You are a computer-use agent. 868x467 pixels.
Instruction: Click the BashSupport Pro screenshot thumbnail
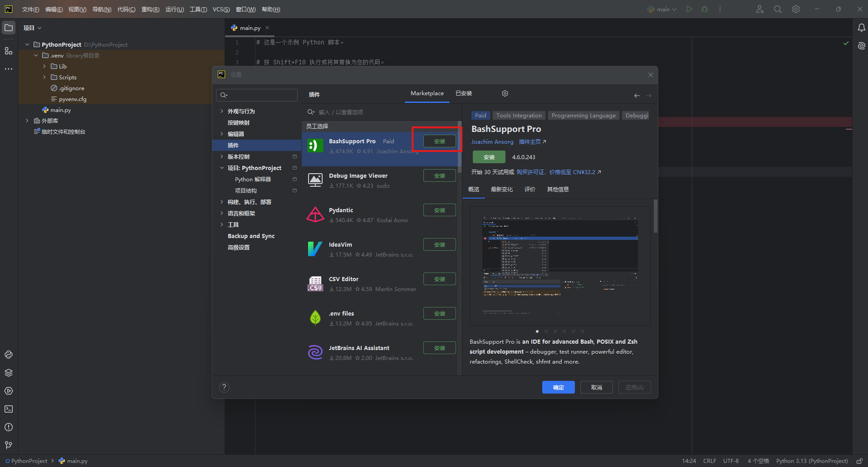pyautogui.click(x=560, y=266)
